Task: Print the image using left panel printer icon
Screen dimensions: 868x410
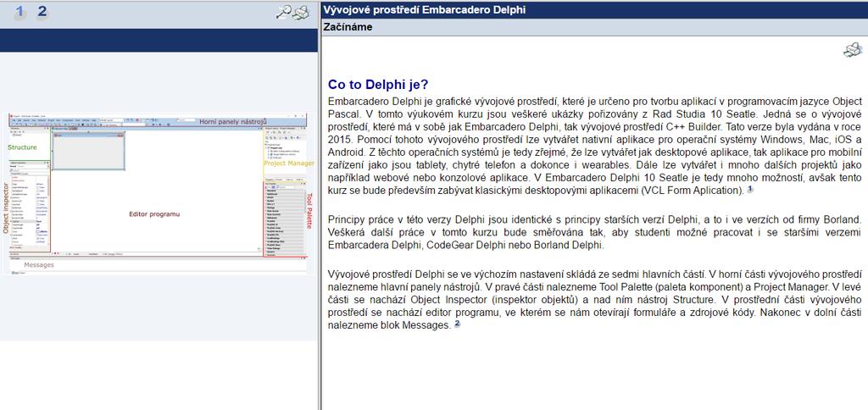Action: pos(301,12)
